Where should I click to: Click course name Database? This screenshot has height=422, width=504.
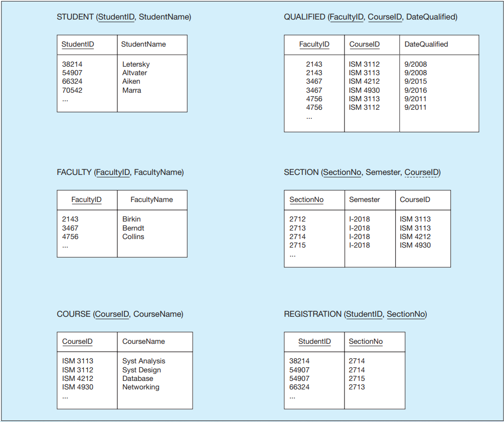[x=137, y=378]
